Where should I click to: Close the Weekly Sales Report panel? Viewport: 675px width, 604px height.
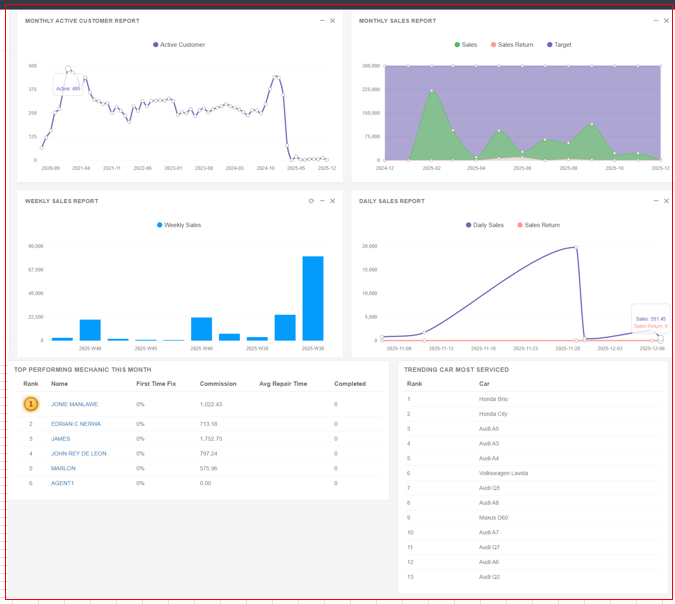tap(333, 201)
